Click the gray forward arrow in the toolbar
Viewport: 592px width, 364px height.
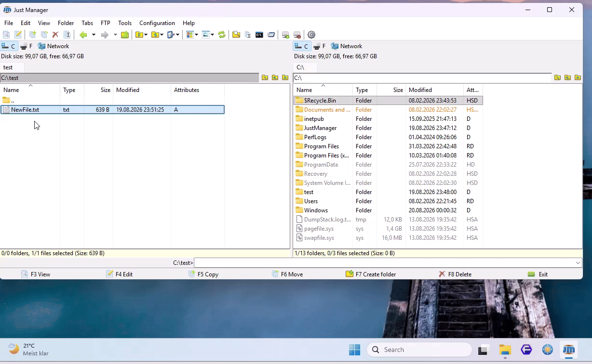point(105,35)
